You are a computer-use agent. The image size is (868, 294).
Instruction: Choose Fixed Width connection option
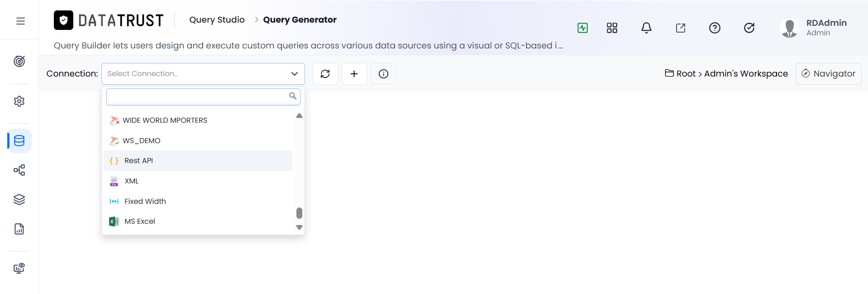pyautogui.click(x=198, y=201)
